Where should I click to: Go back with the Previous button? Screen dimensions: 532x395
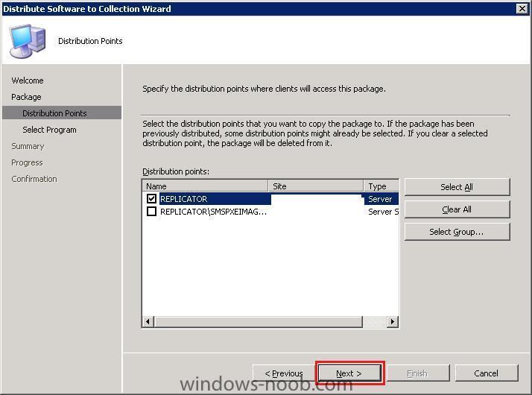pos(284,373)
